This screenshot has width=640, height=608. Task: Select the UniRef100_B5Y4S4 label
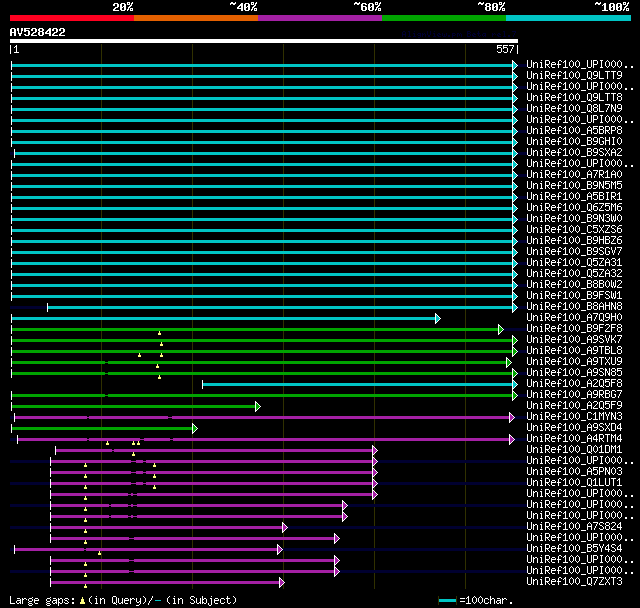pyautogui.click(x=574, y=549)
